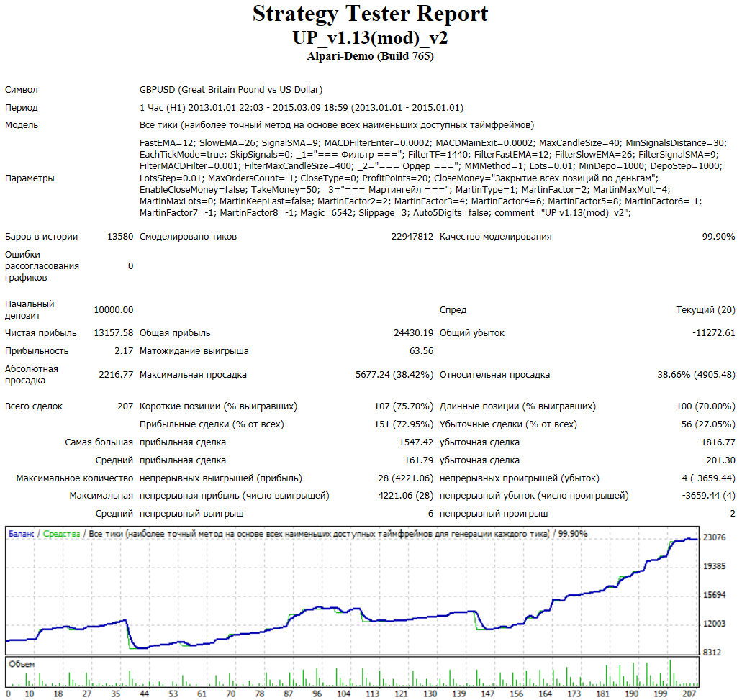Click the Strategy Tester Report heading

[x=370, y=14]
